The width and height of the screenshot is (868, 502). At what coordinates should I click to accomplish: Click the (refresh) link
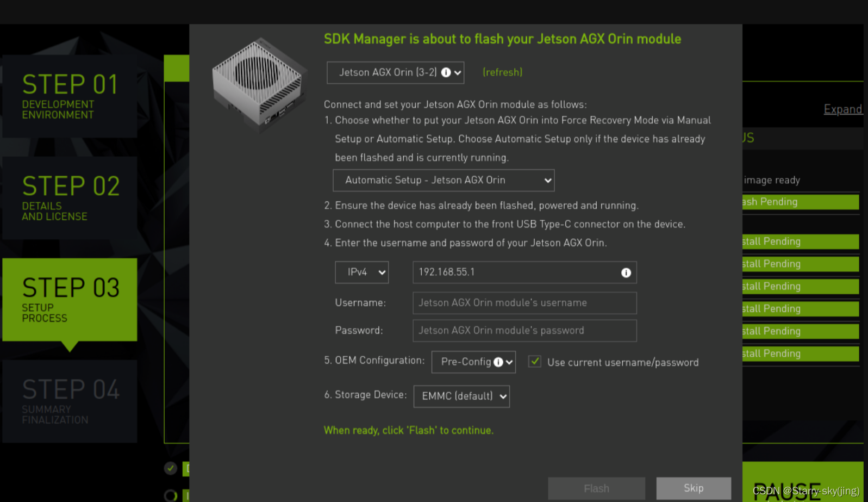tap(502, 72)
